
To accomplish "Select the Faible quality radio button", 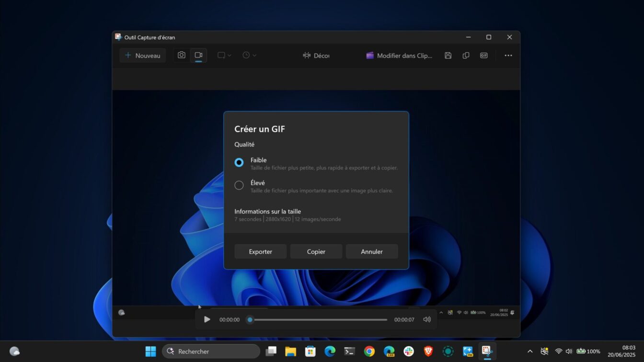I will pyautogui.click(x=239, y=162).
